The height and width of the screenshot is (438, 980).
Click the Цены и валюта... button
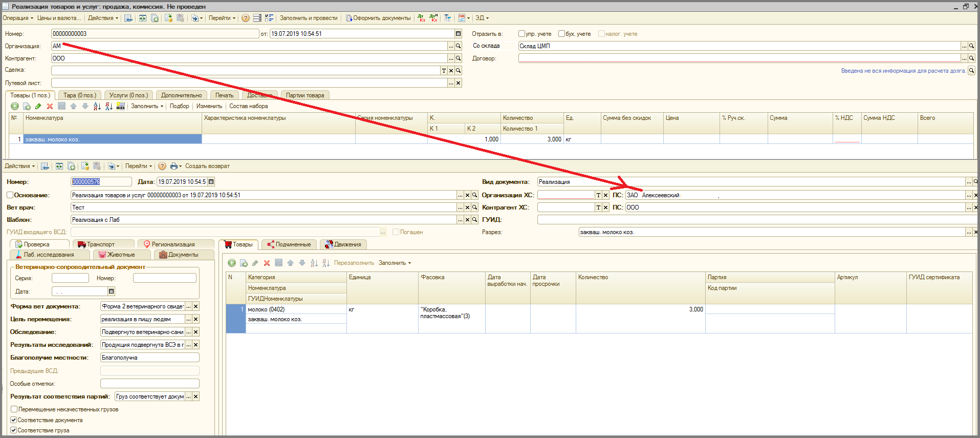pos(59,18)
